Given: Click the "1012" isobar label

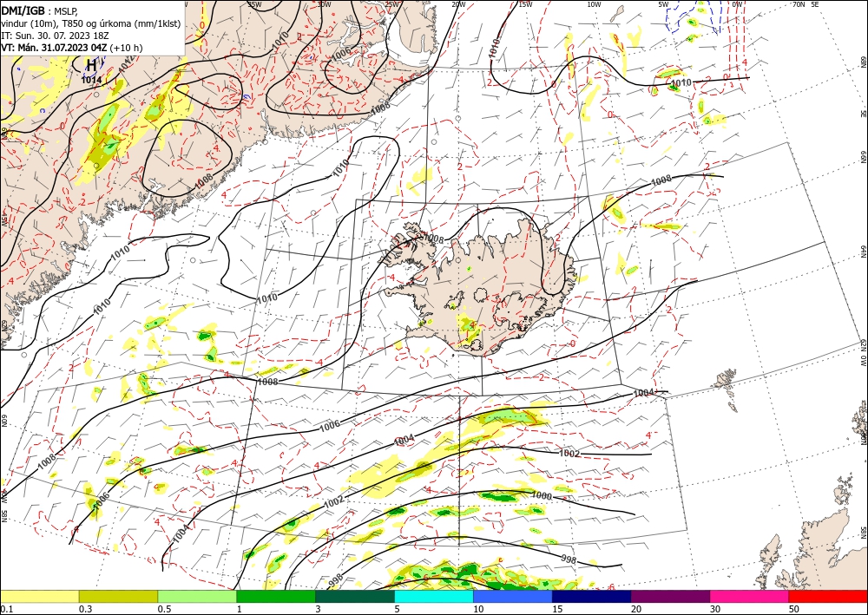Looking at the screenshot, I should [126, 62].
